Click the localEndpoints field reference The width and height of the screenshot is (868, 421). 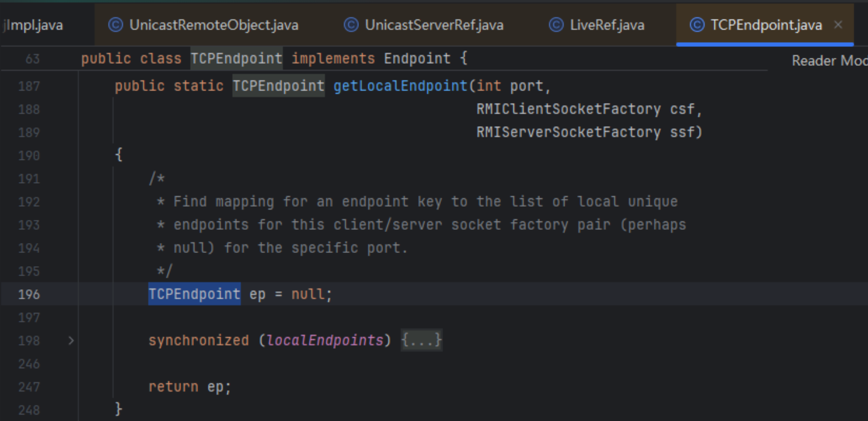(325, 340)
